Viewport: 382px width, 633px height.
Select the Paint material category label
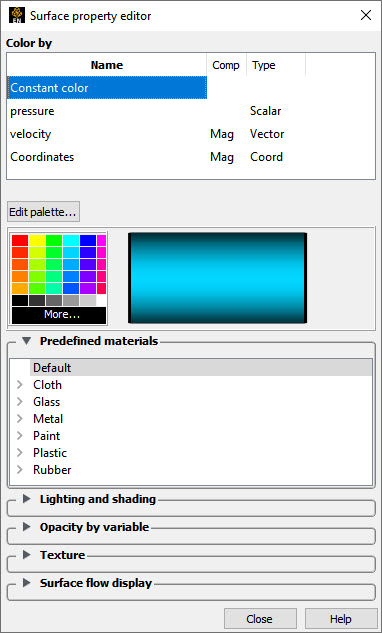(x=46, y=436)
